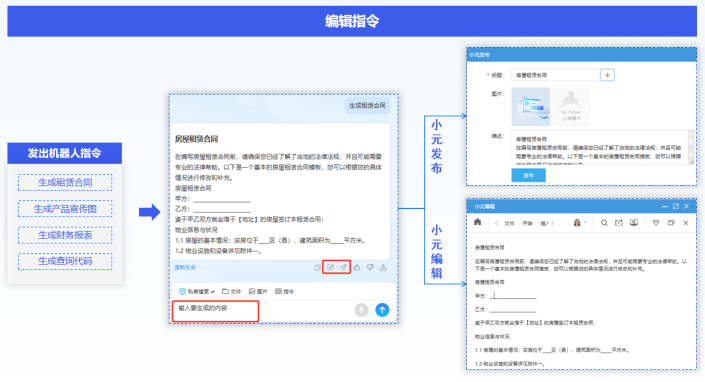
Task: Click the downward triangle collapse icon
Action: (656, 222)
